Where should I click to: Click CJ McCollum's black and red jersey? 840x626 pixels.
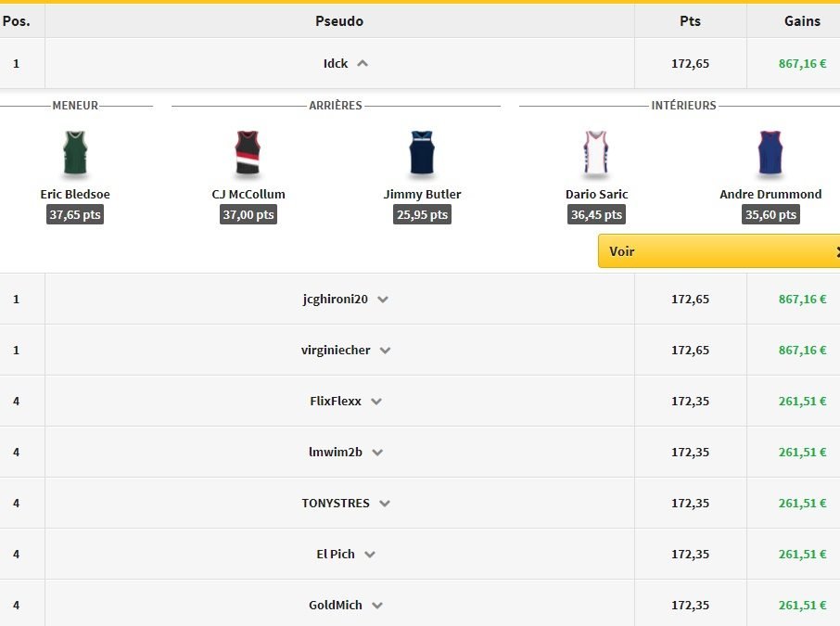click(x=248, y=154)
